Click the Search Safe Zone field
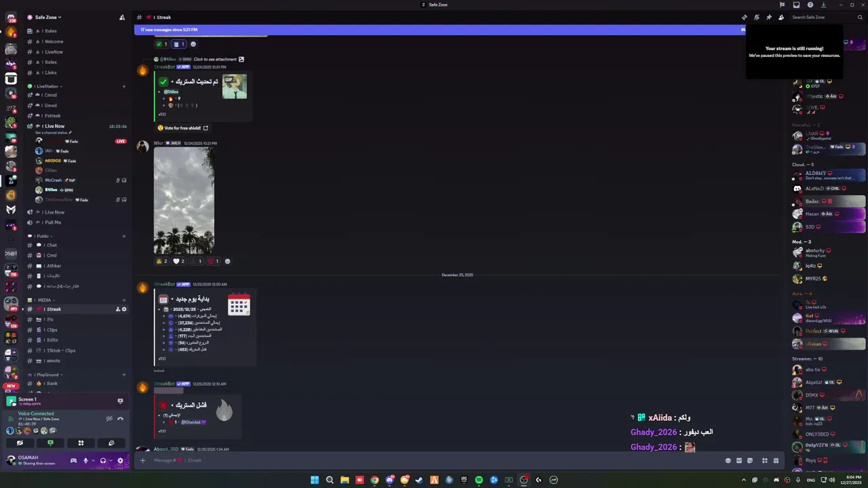 (x=826, y=17)
